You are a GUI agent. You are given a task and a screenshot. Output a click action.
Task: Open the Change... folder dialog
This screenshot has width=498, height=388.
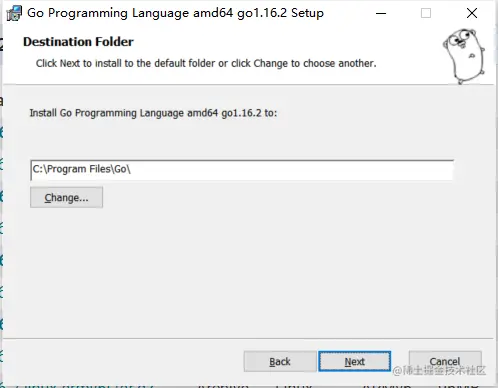(66, 197)
